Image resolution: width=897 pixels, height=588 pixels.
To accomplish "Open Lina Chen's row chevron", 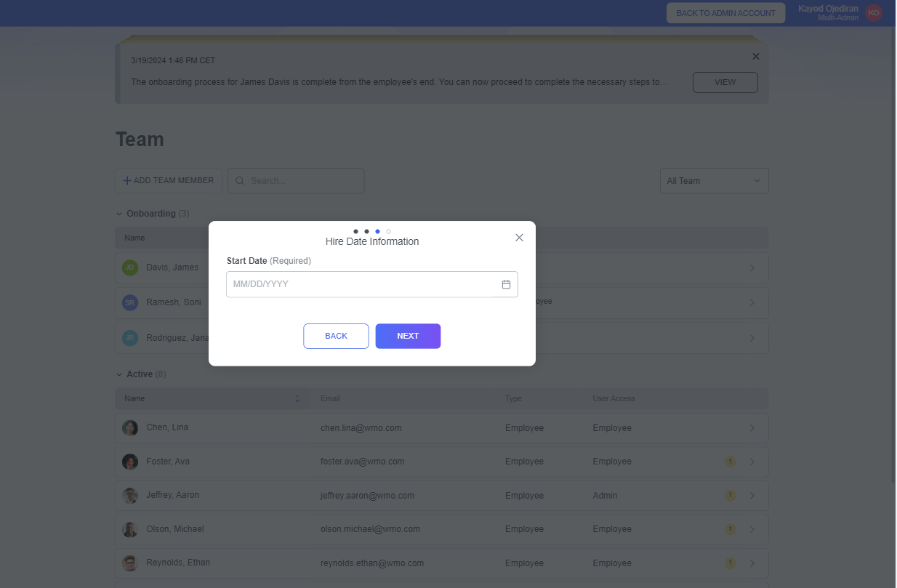I will point(752,428).
